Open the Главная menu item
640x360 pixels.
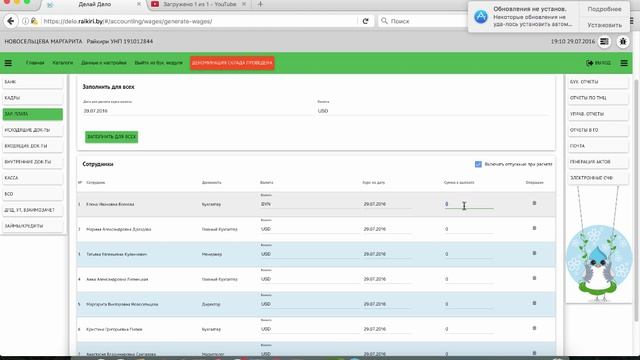pyautogui.click(x=35, y=63)
